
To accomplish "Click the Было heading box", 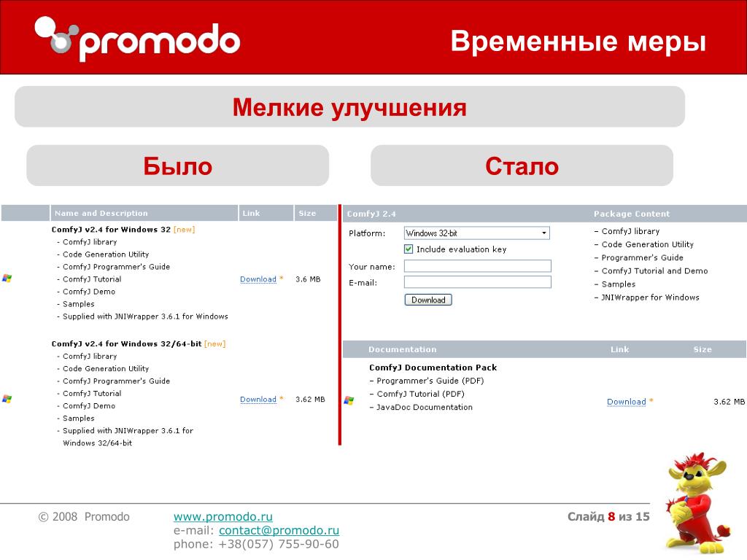I will tap(178, 166).
